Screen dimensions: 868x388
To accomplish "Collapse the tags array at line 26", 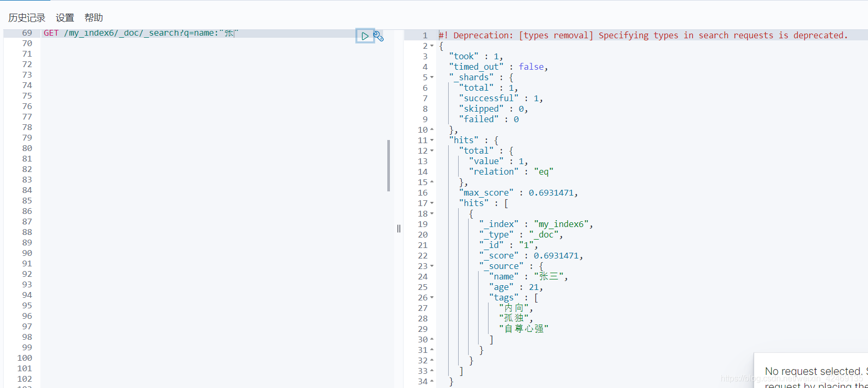I will point(432,297).
